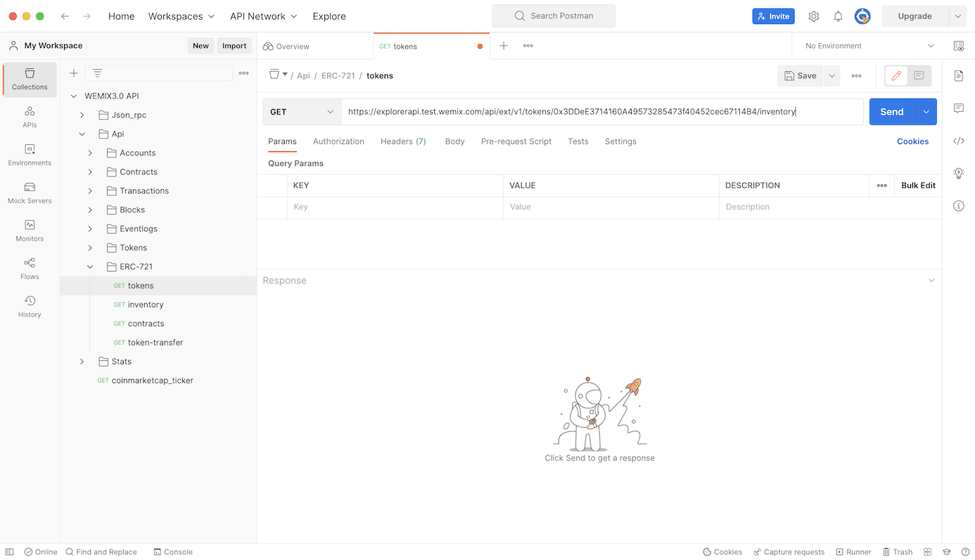
Task: Open the Workspaces menu
Action: (x=181, y=16)
